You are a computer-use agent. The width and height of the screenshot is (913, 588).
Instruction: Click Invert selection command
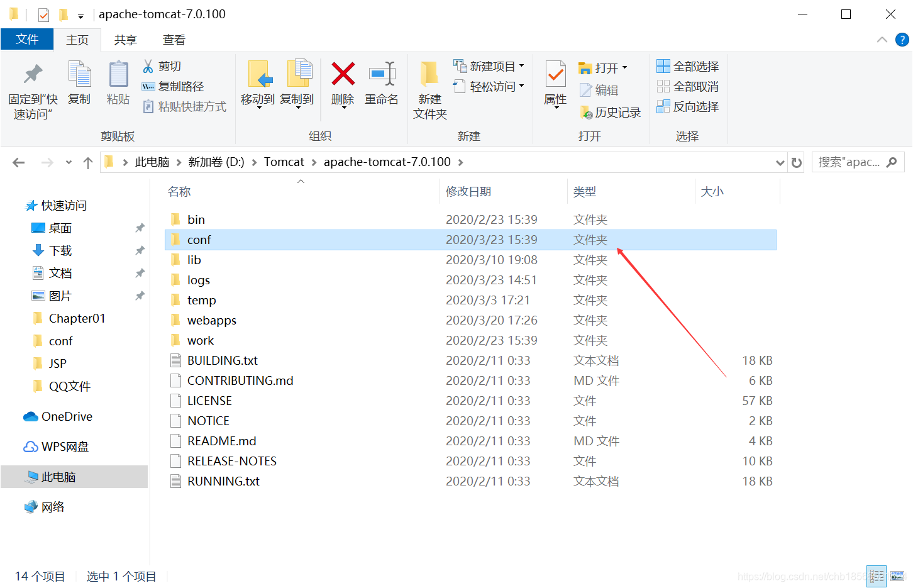pyautogui.click(x=687, y=106)
